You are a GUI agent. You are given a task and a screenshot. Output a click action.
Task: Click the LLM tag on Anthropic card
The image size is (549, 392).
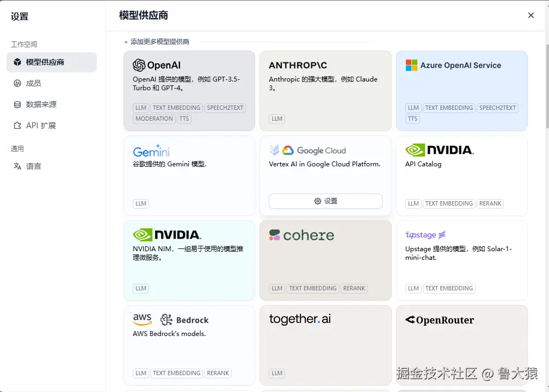pyautogui.click(x=277, y=119)
